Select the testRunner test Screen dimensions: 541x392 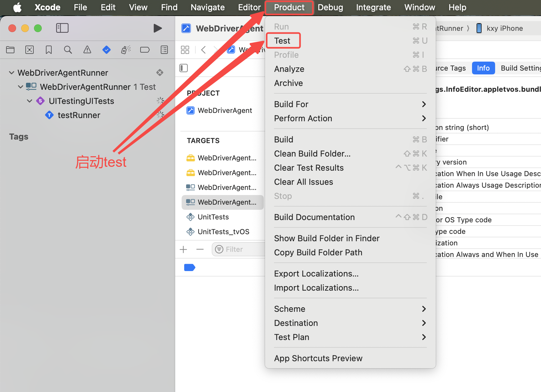(x=79, y=115)
